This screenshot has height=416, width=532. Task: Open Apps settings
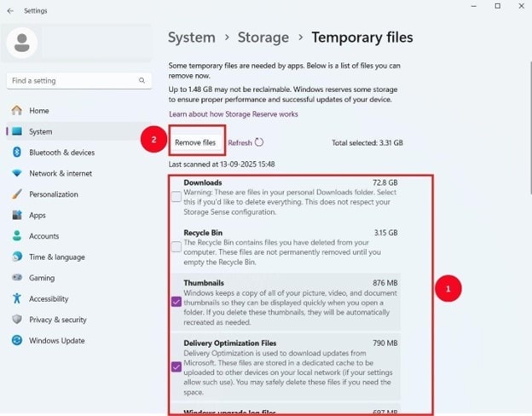78,215
